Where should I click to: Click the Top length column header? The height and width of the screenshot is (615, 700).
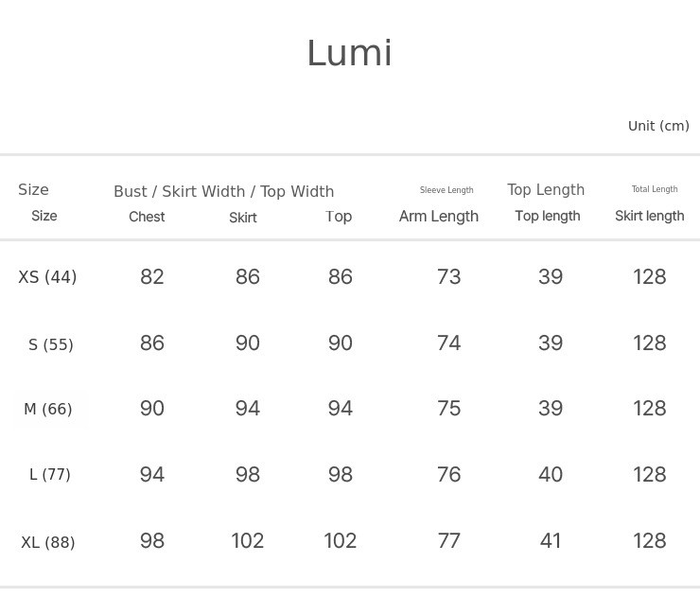(x=547, y=216)
